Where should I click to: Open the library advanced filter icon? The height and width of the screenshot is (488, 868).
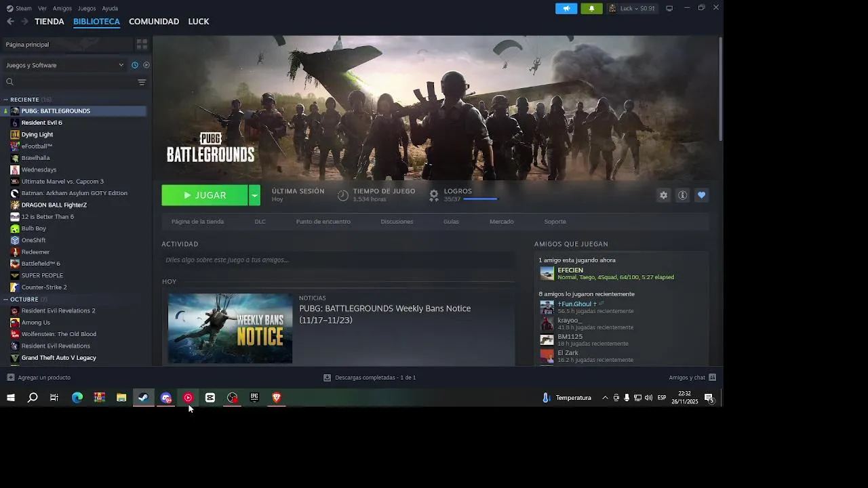pos(142,82)
